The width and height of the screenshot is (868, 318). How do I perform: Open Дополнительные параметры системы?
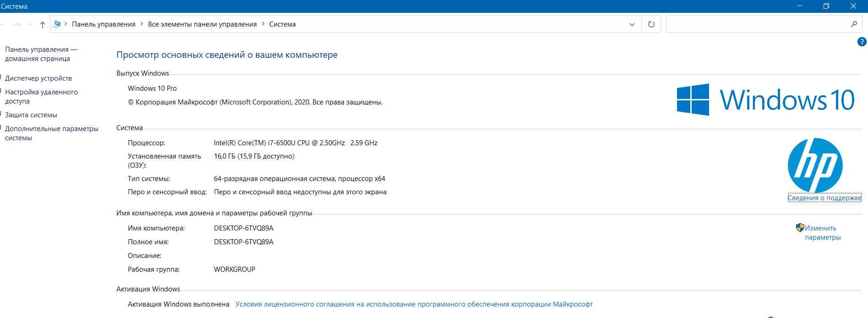pyautogui.click(x=52, y=133)
